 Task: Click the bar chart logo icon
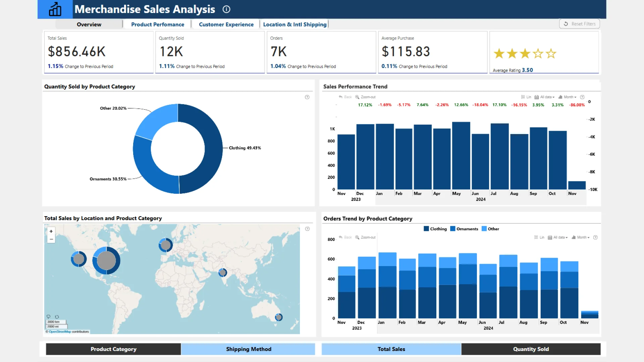pyautogui.click(x=55, y=9)
